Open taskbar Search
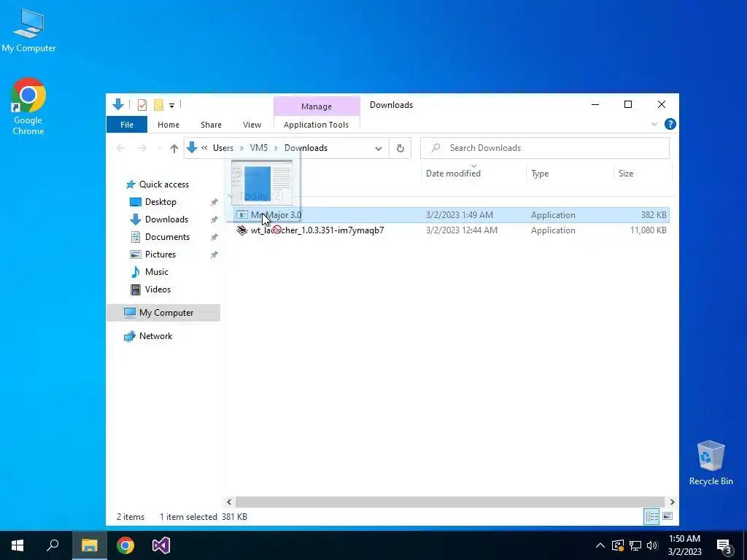 click(53, 545)
